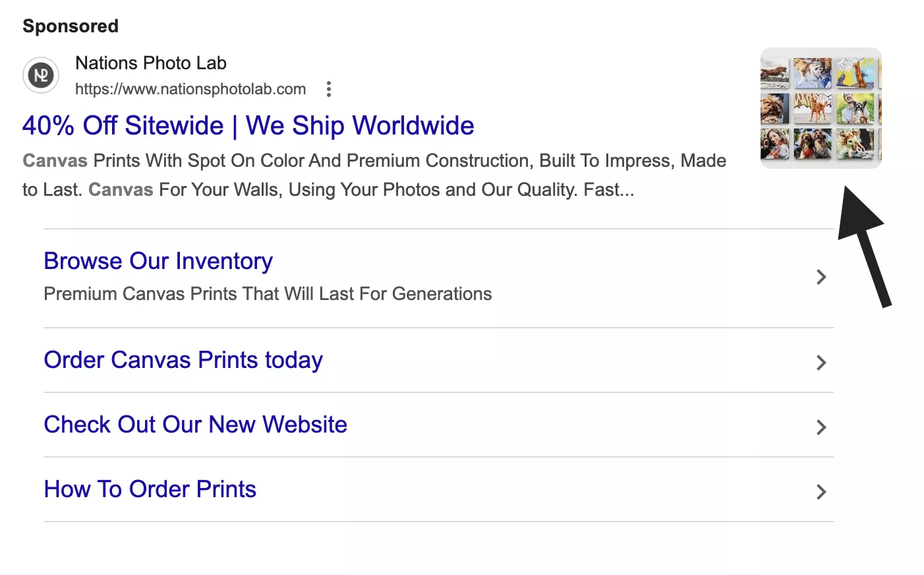Viewport: 924px width, 575px height.
Task: Open the three-dot options menu beside the URL
Action: tap(328, 88)
